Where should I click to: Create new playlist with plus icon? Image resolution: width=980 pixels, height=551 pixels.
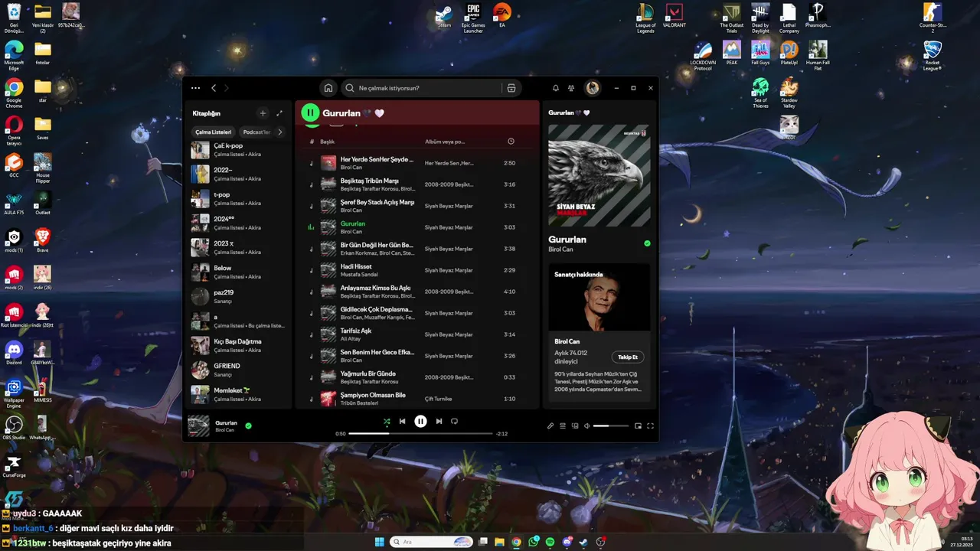click(x=263, y=113)
